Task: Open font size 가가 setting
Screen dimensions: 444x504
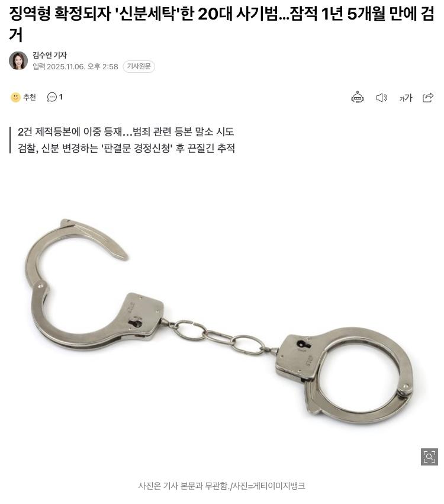Action: (x=406, y=97)
